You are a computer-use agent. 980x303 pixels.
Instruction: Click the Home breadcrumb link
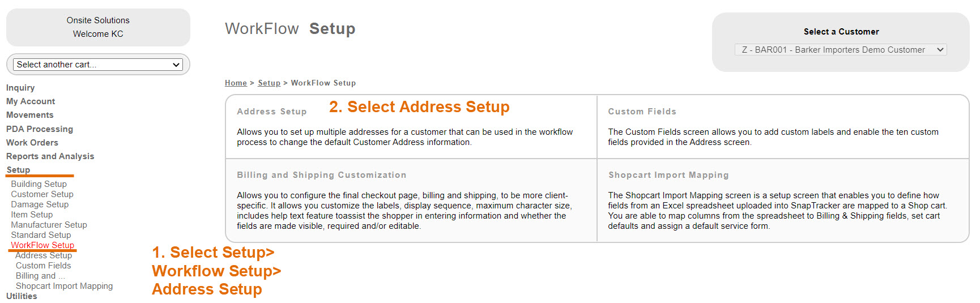click(x=236, y=83)
